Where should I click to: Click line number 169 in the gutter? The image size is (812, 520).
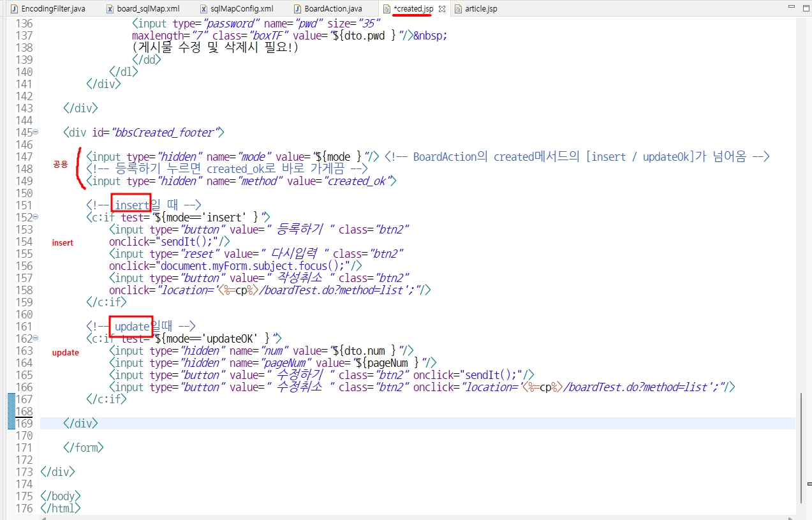(24, 424)
